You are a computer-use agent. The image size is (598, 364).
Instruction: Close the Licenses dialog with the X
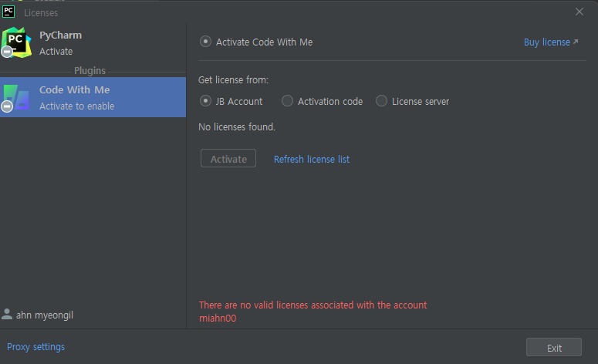[579, 12]
